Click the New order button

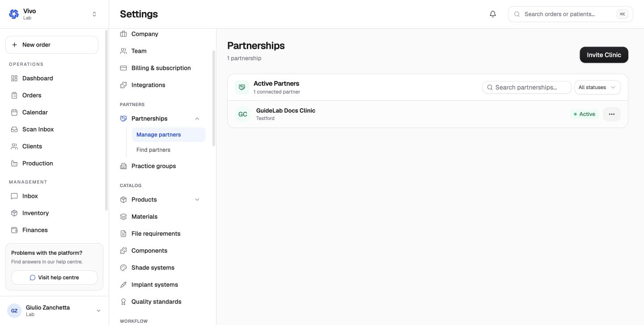(x=52, y=45)
